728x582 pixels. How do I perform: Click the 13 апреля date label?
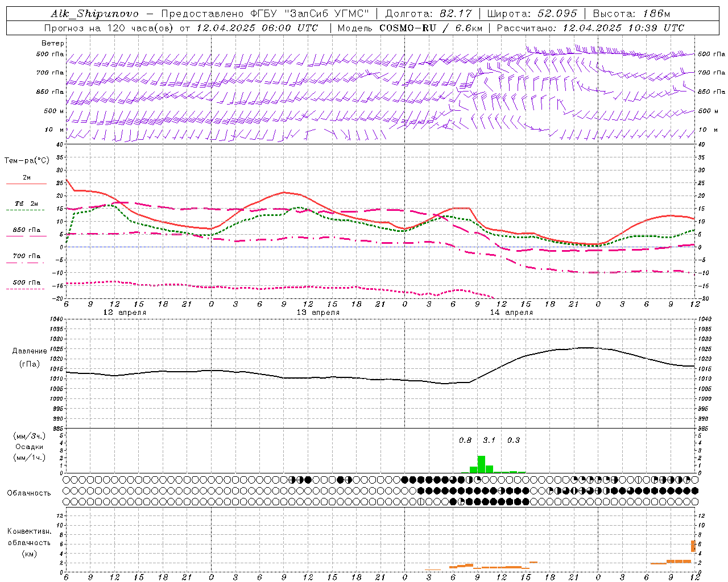pyautogui.click(x=318, y=313)
